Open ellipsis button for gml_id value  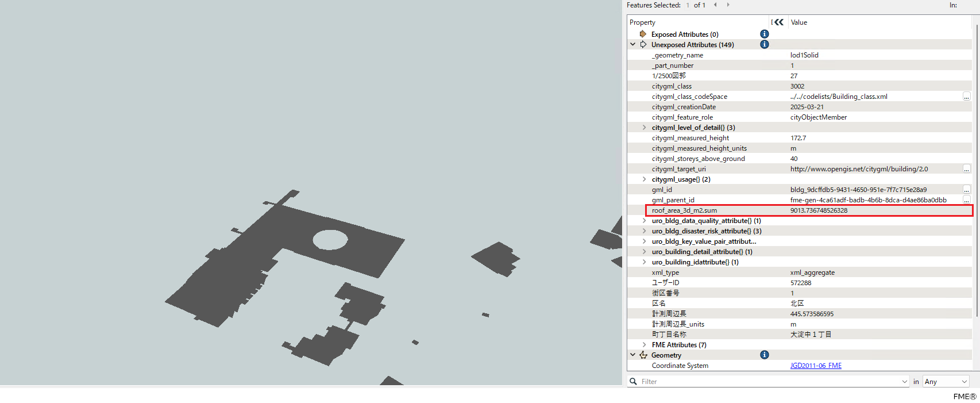[966, 190]
